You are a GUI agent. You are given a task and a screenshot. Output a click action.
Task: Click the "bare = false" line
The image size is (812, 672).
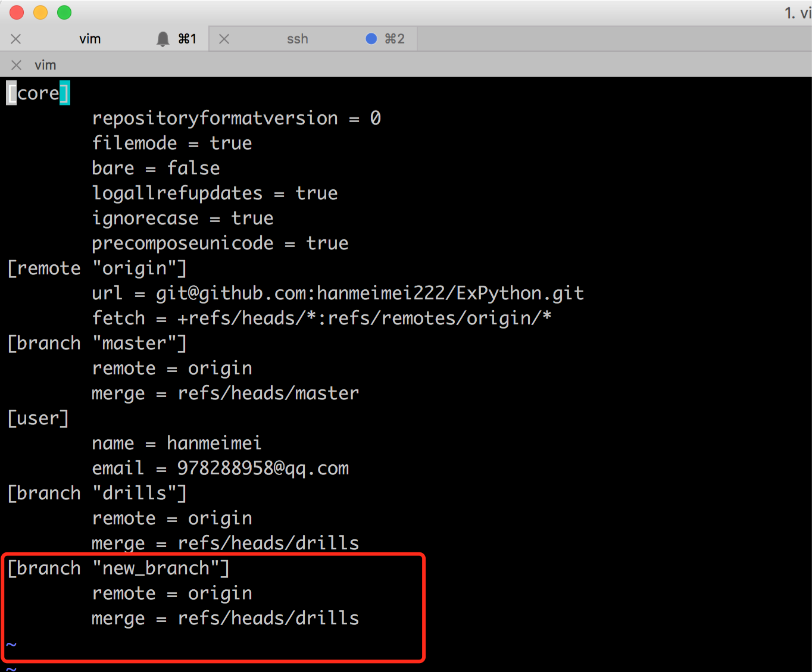click(155, 168)
